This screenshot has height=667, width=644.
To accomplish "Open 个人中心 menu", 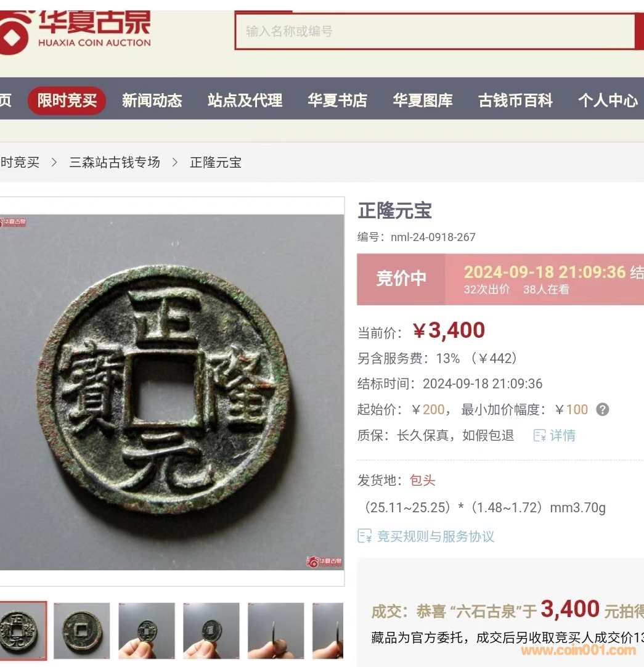I will [608, 100].
